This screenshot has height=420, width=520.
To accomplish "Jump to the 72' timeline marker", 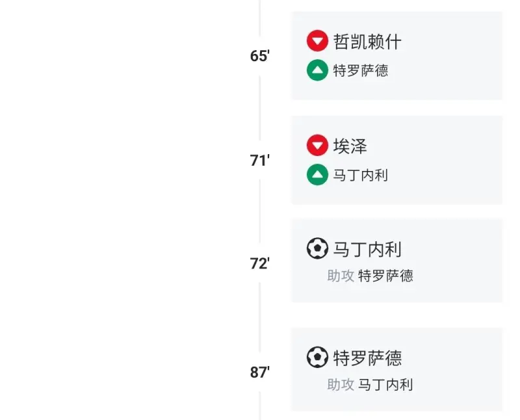I will 259,263.
